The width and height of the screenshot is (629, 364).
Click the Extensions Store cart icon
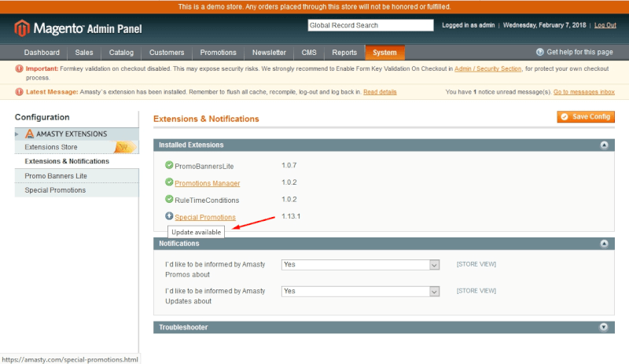(124, 147)
